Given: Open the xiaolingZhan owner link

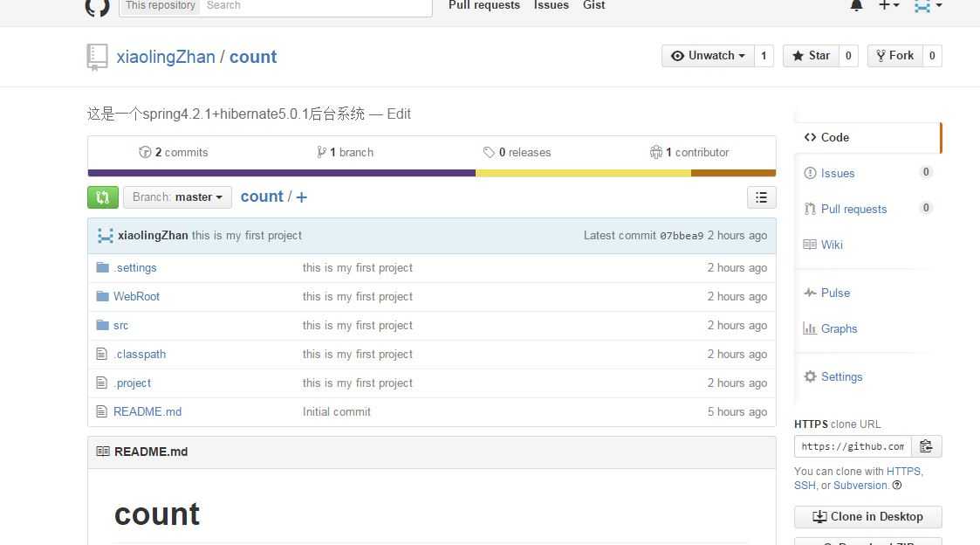Looking at the screenshot, I should pos(166,57).
